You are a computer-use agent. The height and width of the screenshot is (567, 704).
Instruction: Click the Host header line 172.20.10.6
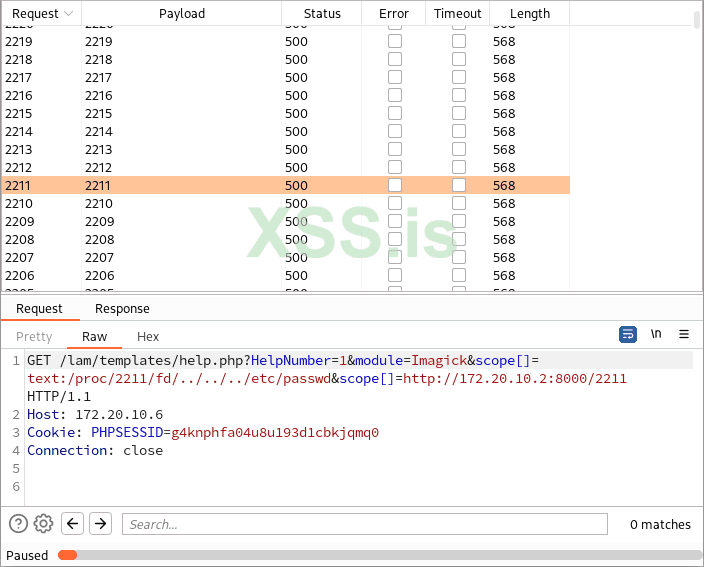coord(95,414)
